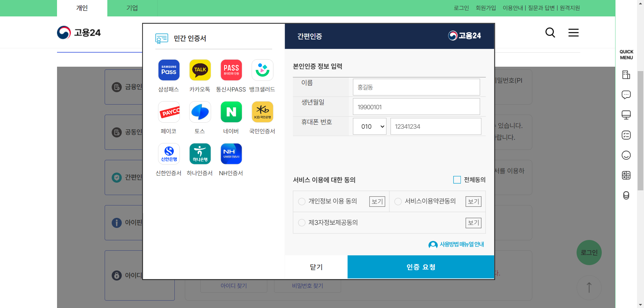View 제3자정보제공동의 details via 보기
The height and width of the screenshot is (308, 644).
(x=474, y=223)
